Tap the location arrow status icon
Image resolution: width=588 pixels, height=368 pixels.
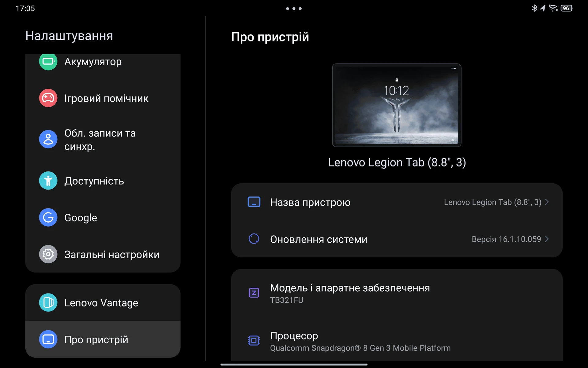(543, 8)
